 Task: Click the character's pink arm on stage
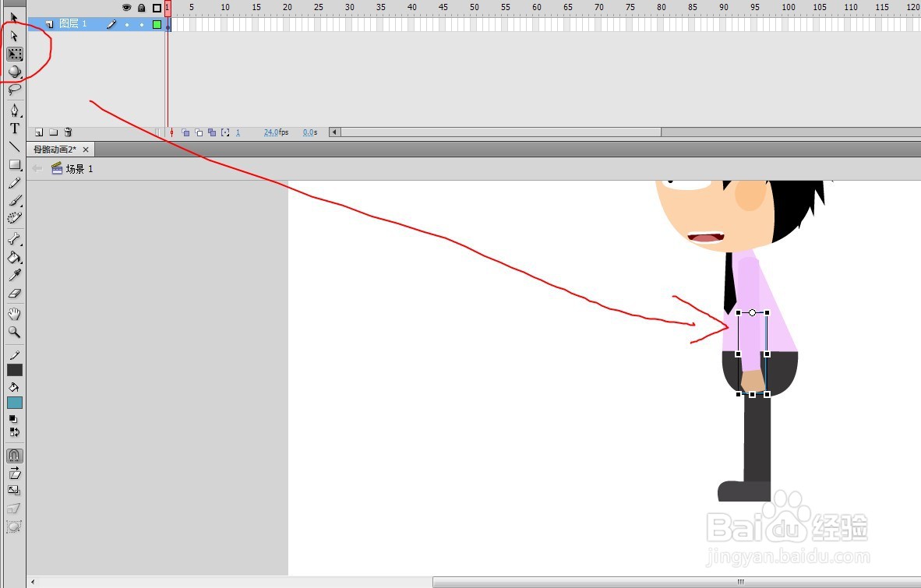point(749,317)
